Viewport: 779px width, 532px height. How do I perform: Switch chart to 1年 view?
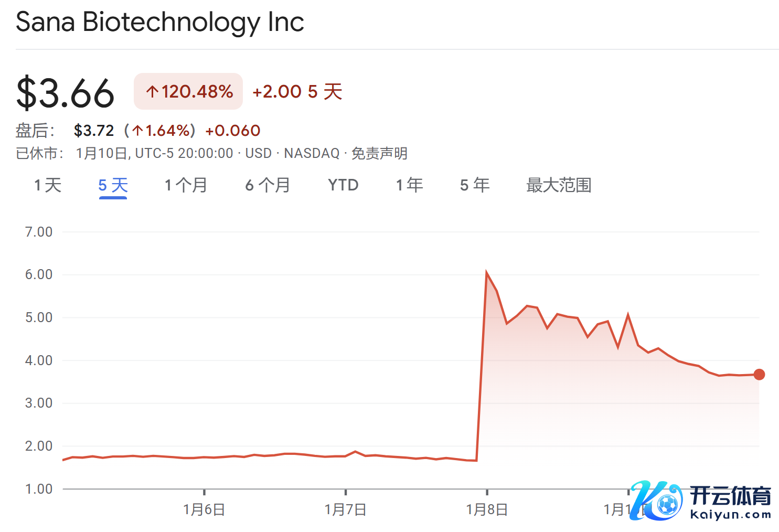point(409,185)
